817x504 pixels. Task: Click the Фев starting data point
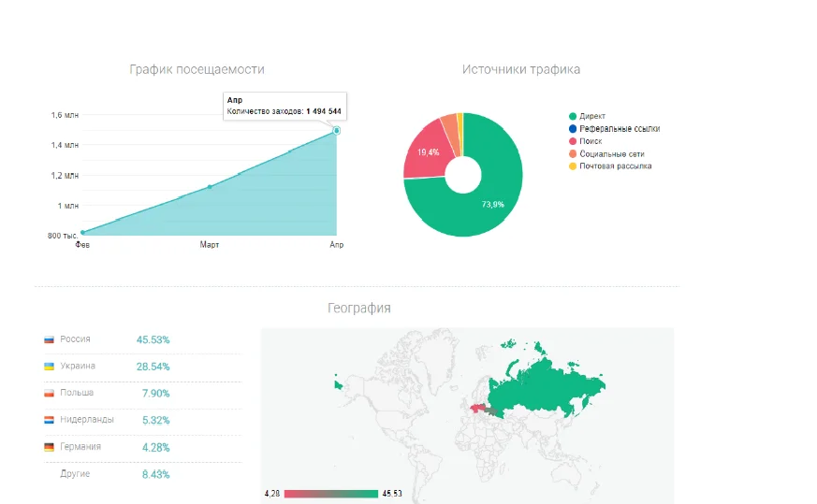coord(82,232)
